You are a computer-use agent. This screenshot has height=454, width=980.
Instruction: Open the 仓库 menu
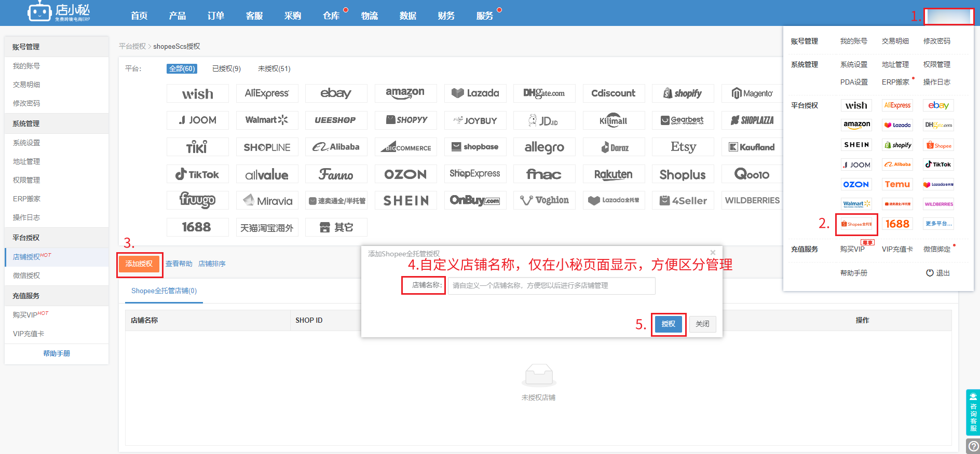click(331, 16)
